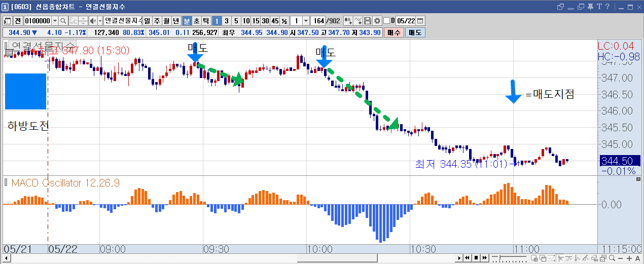Viewport: 644px width, 264px height.
Task: Select the 30-minute interval tab
Action: pos(265,21)
